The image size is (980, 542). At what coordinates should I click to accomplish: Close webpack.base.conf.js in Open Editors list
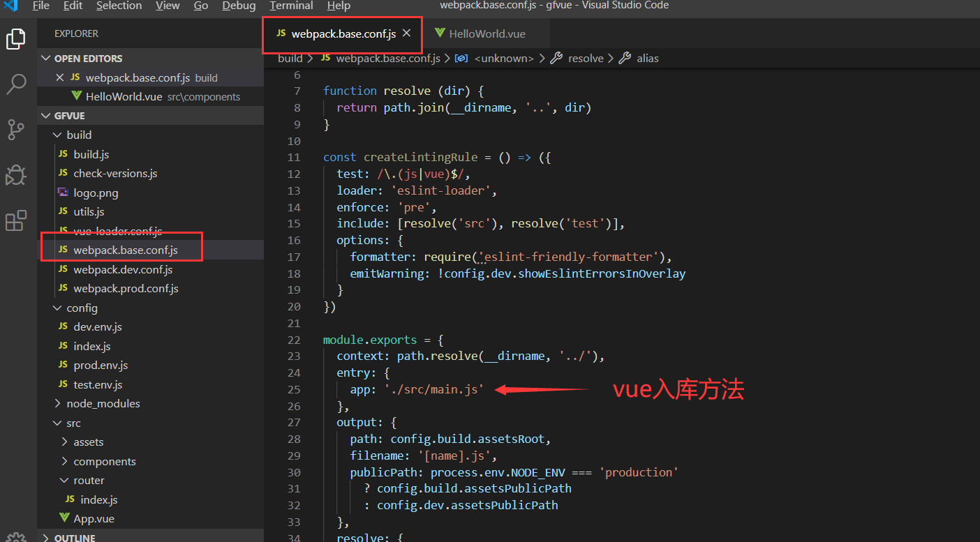coord(59,77)
